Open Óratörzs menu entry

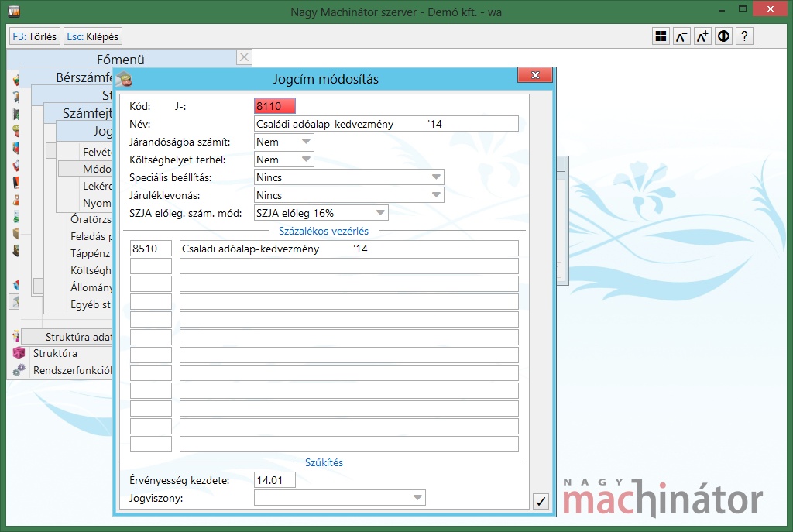click(x=91, y=219)
